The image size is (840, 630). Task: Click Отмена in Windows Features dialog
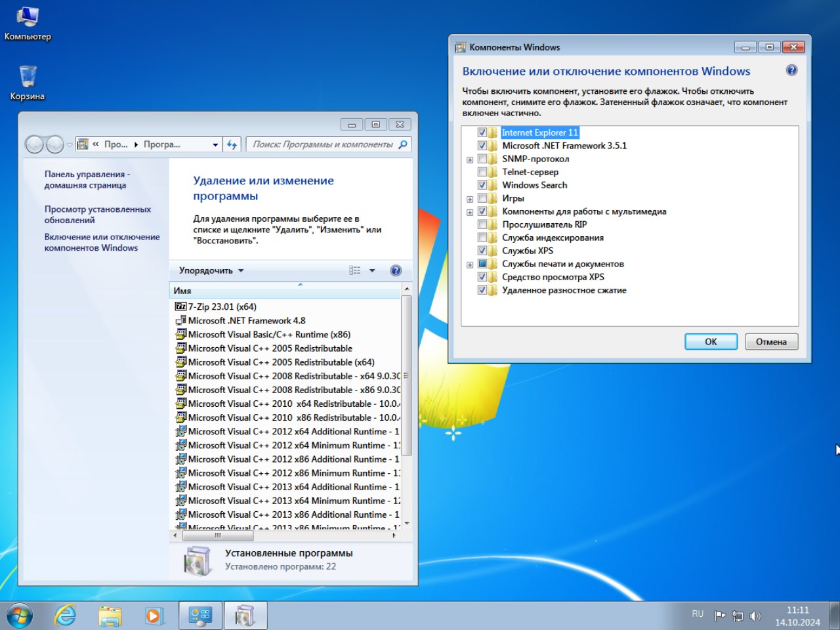(x=771, y=341)
